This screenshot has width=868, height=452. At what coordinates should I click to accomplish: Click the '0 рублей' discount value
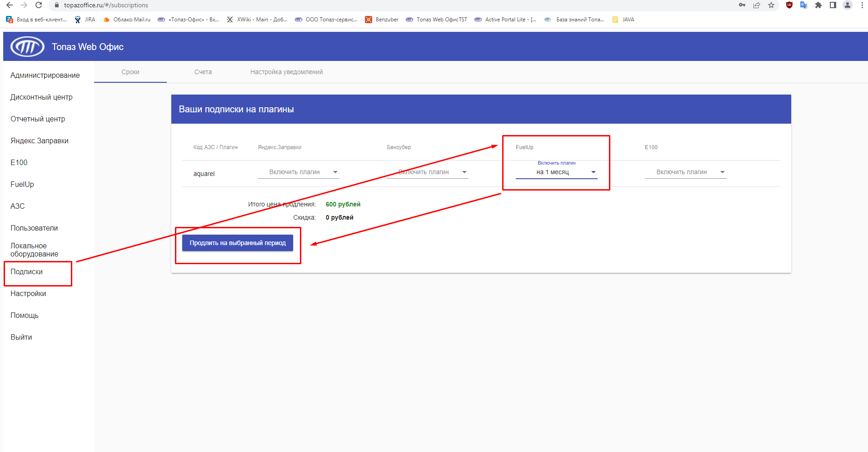tap(339, 217)
